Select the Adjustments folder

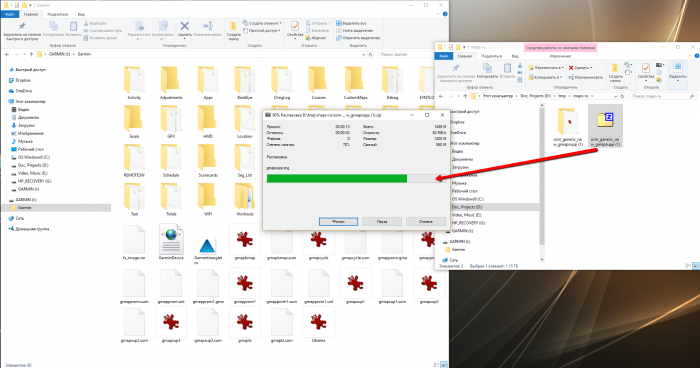(x=171, y=83)
